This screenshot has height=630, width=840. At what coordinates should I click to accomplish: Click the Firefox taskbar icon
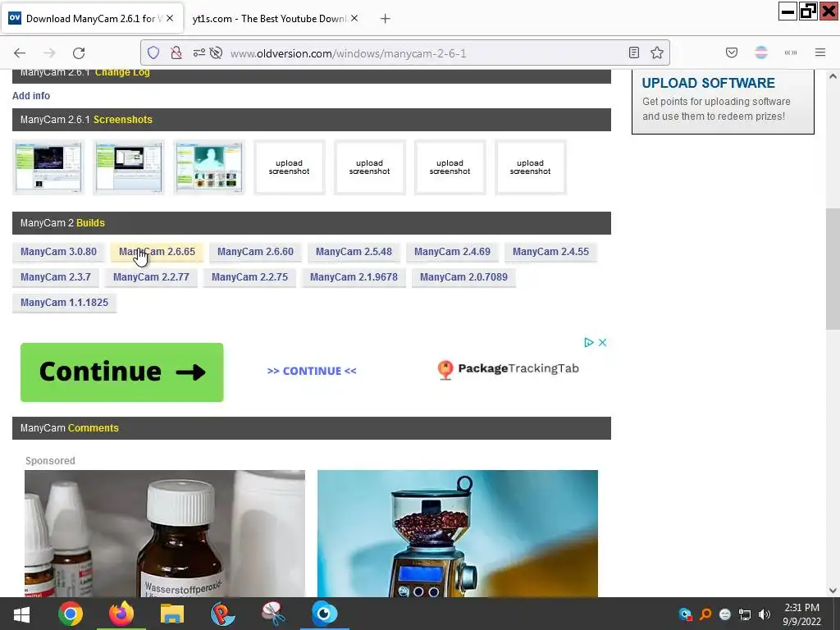(x=121, y=614)
